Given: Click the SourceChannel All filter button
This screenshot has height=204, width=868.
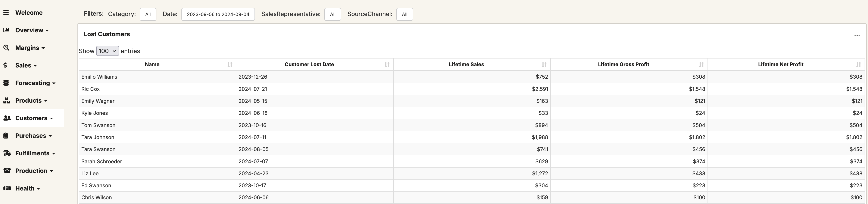Looking at the screenshot, I should [x=404, y=15].
